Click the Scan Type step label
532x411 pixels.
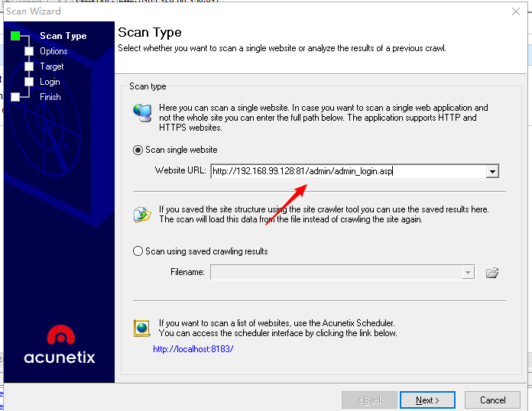coord(63,36)
